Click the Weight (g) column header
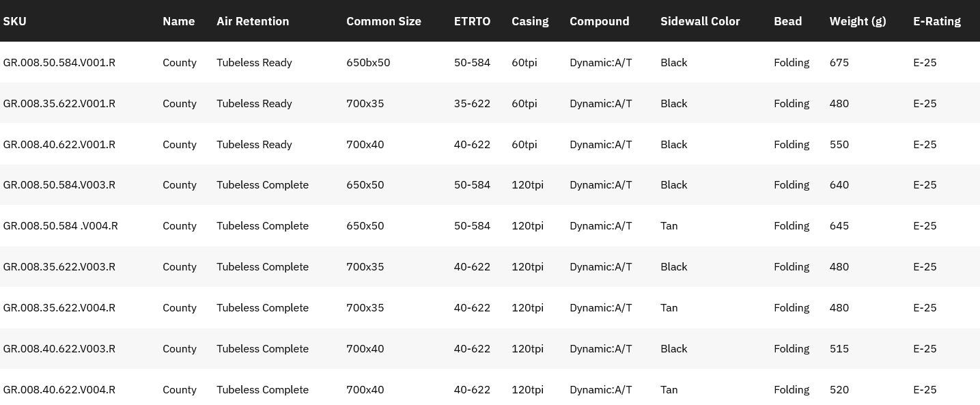Image resolution: width=980 pixels, height=405 pixels. (858, 21)
